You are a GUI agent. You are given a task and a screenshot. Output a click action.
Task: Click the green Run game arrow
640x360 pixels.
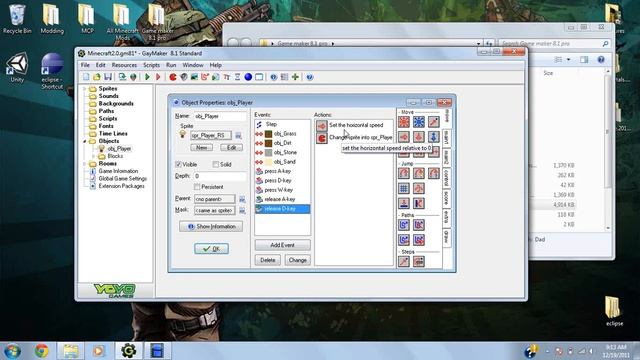[147, 77]
